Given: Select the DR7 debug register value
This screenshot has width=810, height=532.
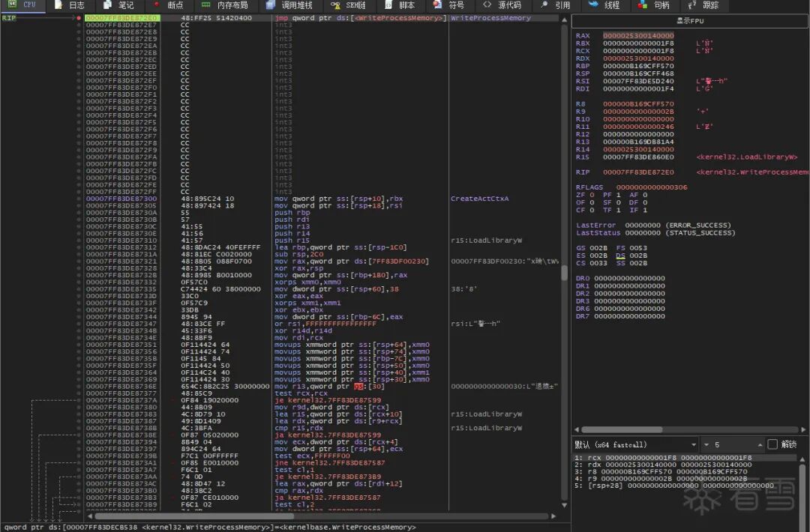Looking at the screenshot, I should click(x=629, y=315).
